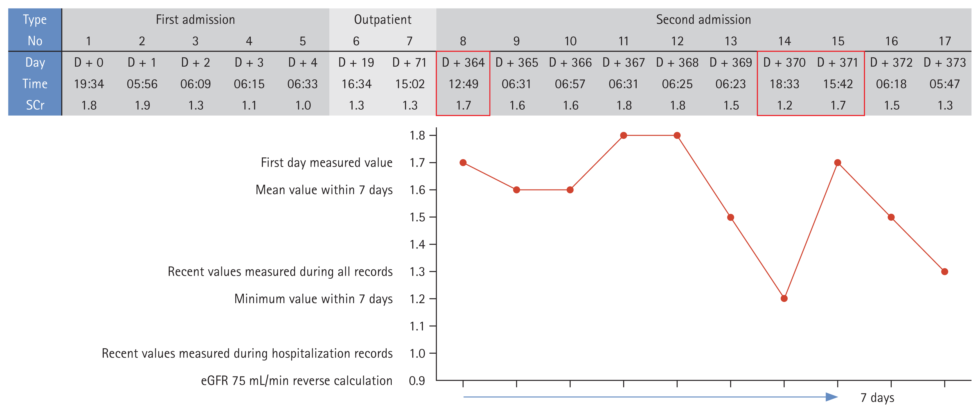Click the time cell "18:33"
This screenshot has width=980, height=413.
tap(784, 84)
